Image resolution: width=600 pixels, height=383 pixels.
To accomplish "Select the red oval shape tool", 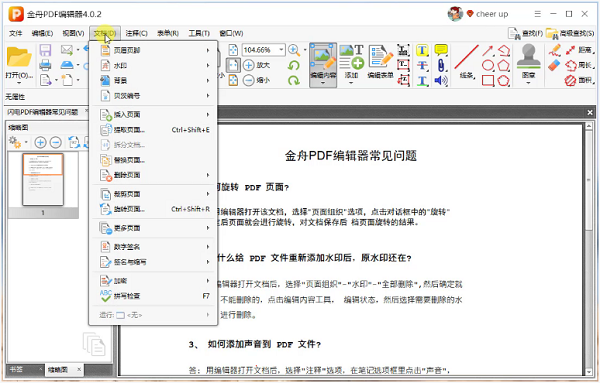I will (x=487, y=65).
